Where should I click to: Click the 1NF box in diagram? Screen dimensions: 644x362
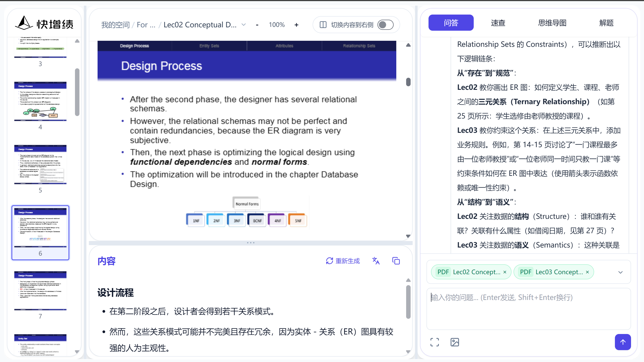pos(196,221)
